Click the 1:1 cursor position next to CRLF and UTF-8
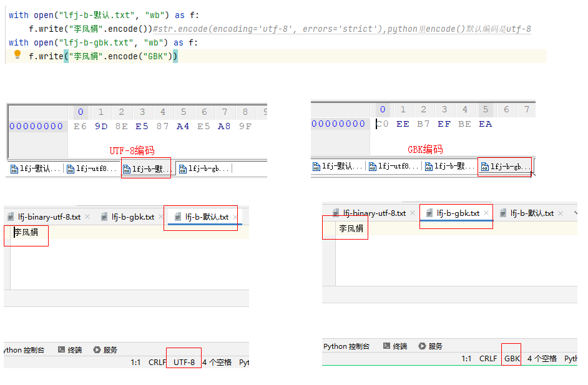The width and height of the screenshot is (588, 385). point(135,363)
